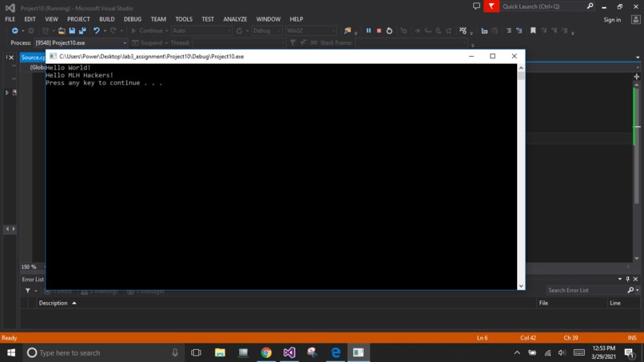Pause debugging with Break All icon
This screenshot has width=644, height=362.
point(368,31)
